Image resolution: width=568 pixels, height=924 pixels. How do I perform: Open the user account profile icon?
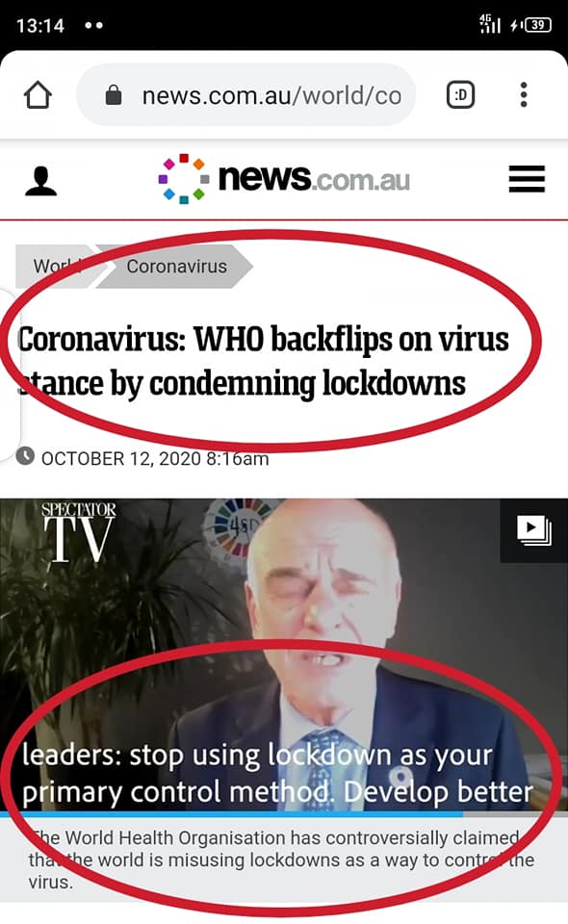[x=40, y=180]
